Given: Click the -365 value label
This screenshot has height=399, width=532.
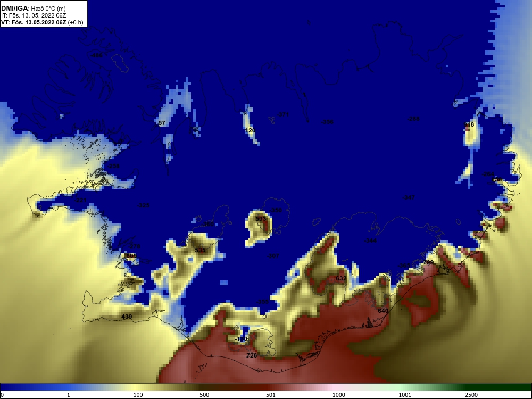Looking at the screenshot, I should click(x=404, y=265).
